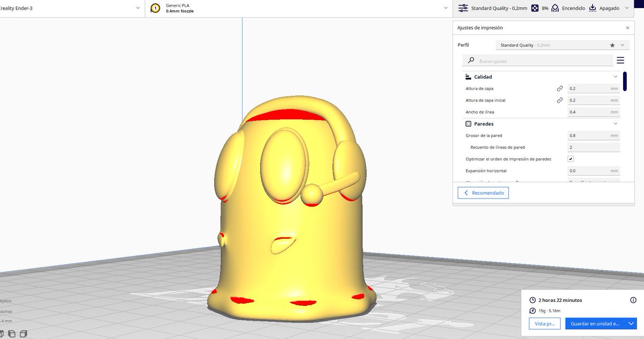Click the 2 horas 22 minutos text
Viewport: 644px width, 339px height.
pos(560,300)
